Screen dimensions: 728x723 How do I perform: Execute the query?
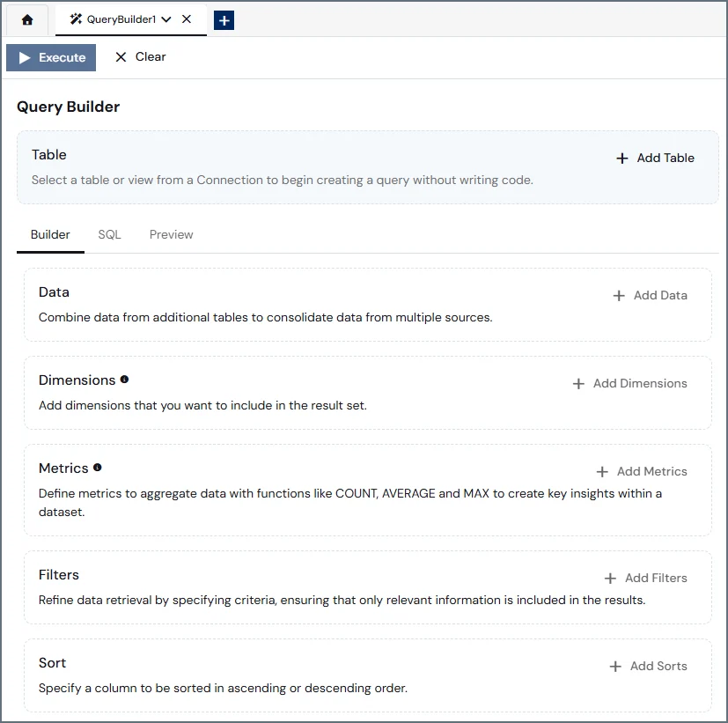pyautogui.click(x=51, y=57)
